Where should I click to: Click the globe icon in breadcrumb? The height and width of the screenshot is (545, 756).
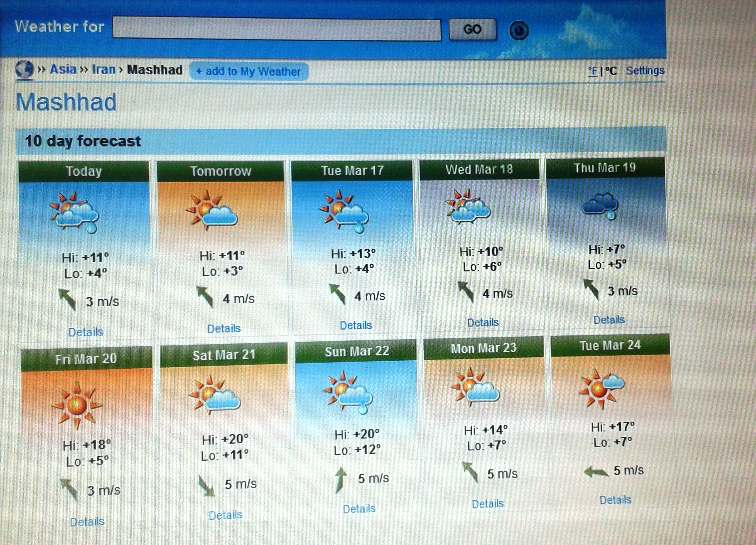click(24, 69)
